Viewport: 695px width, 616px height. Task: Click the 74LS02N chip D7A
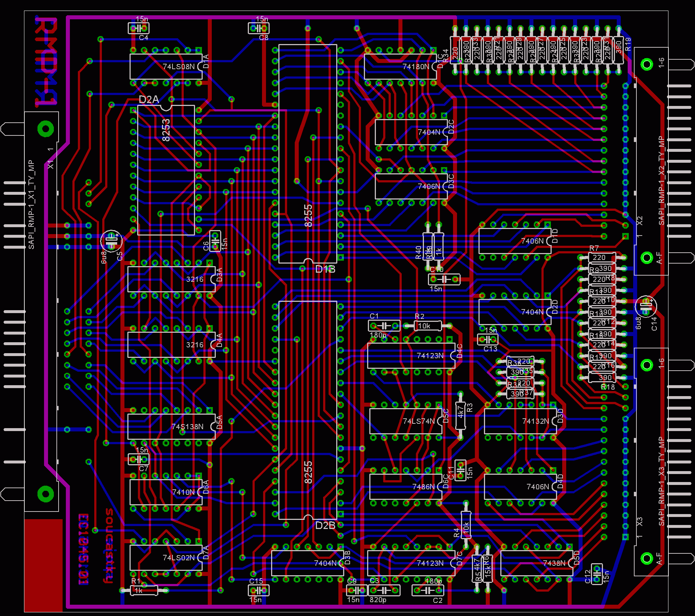pyautogui.click(x=166, y=557)
